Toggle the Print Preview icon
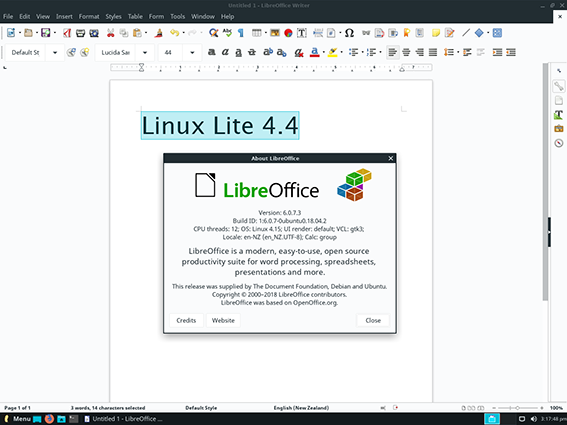Image resolution: width=567 pixels, height=425 pixels. tap(94, 33)
